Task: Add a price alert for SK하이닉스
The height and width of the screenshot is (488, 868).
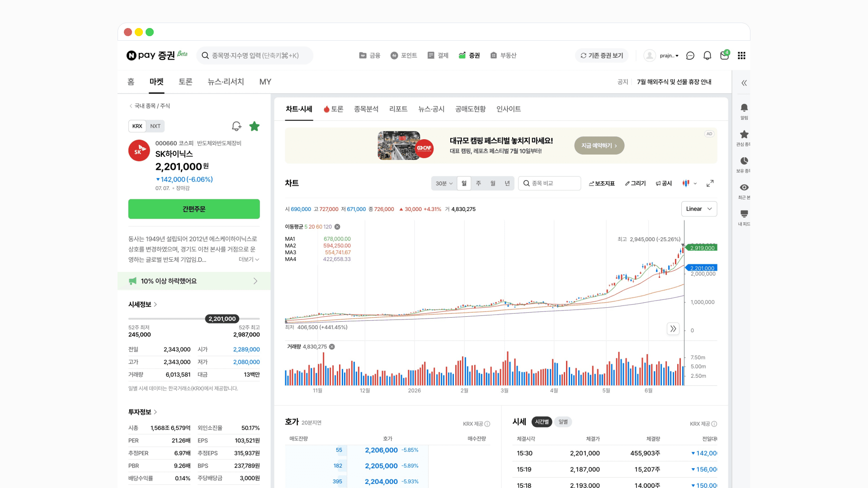Action: pos(236,126)
